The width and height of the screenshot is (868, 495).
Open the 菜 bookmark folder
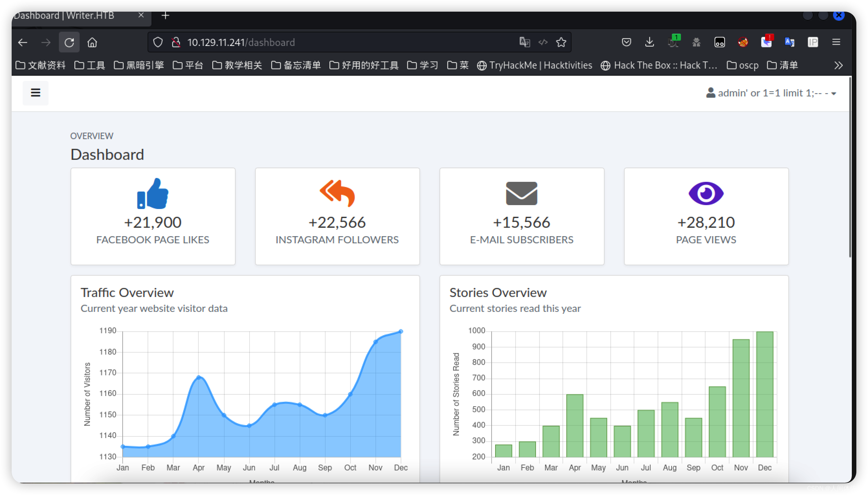[458, 65]
